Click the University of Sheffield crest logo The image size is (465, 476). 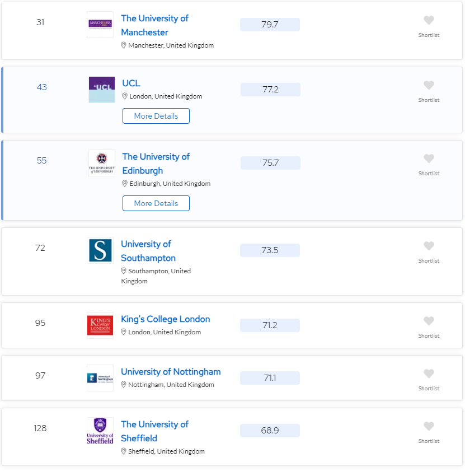(100, 431)
